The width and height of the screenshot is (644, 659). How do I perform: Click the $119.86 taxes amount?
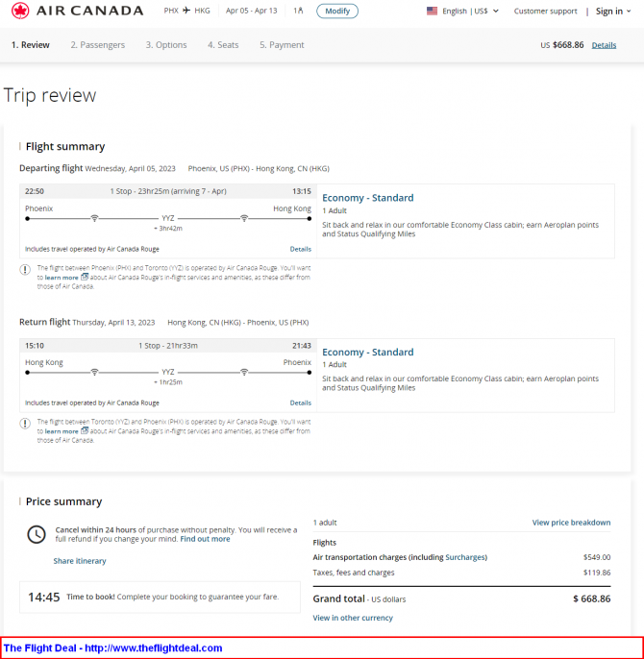click(597, 573)
